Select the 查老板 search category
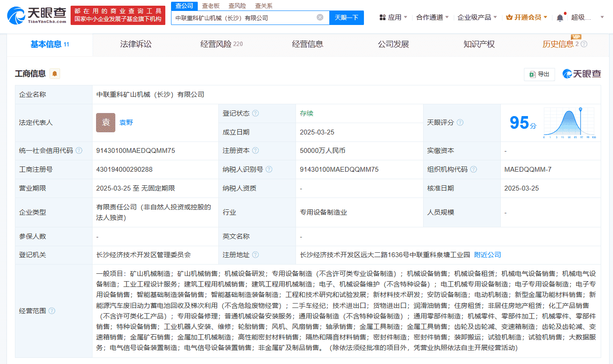 click(210, 5)
